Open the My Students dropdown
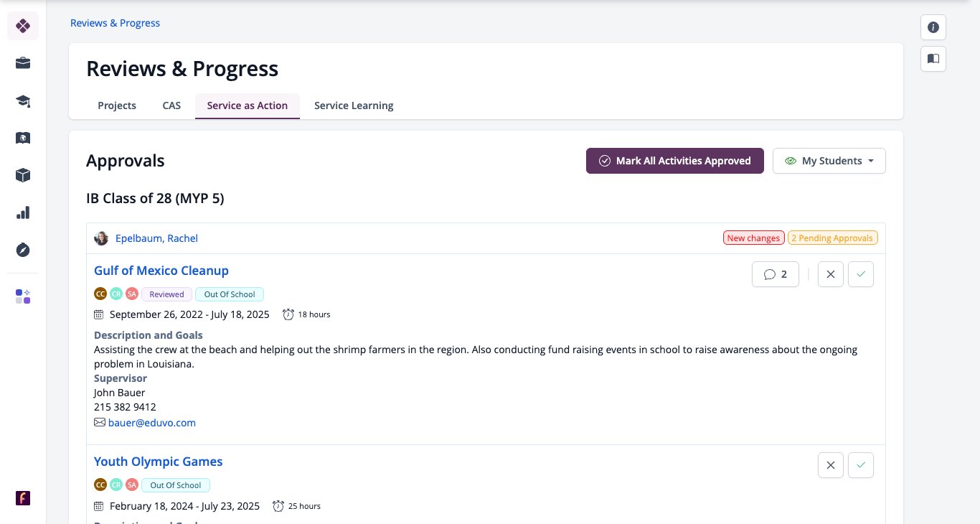 point(829,161)
